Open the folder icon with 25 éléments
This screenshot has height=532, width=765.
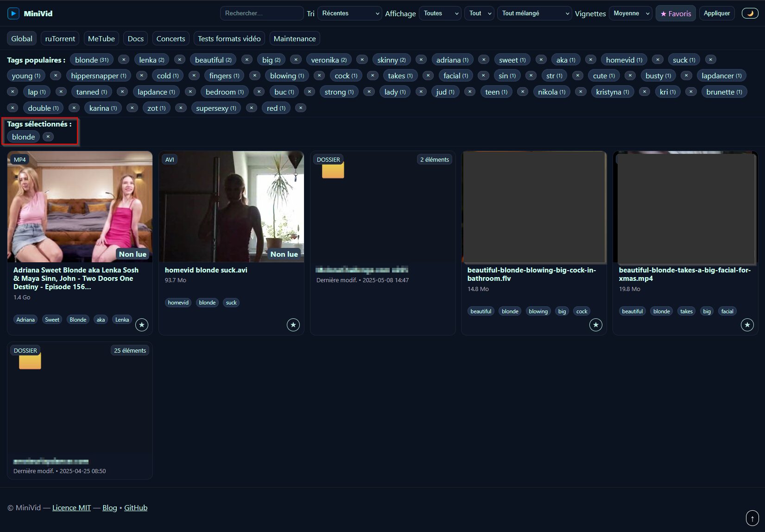tap(30, 361)
